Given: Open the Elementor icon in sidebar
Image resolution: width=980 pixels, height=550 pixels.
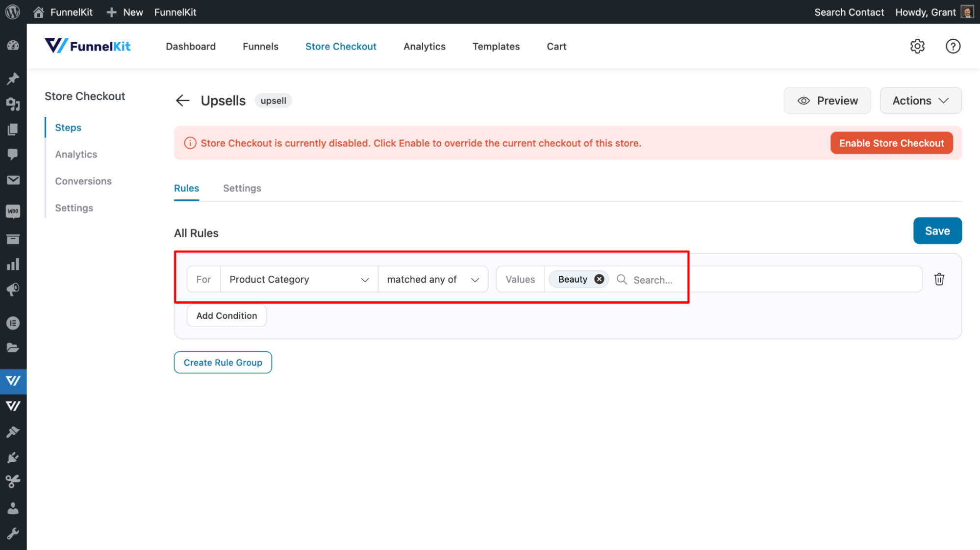Looking at the screenshot, I should (x=13, y=323).
